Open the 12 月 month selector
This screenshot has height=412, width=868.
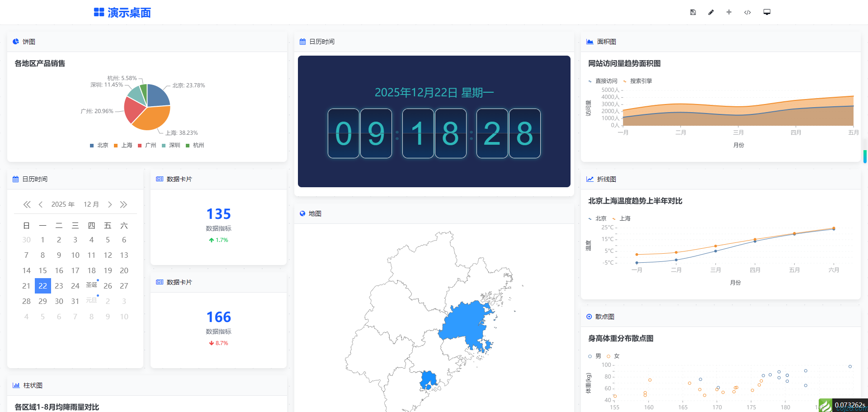click(91, 204)
